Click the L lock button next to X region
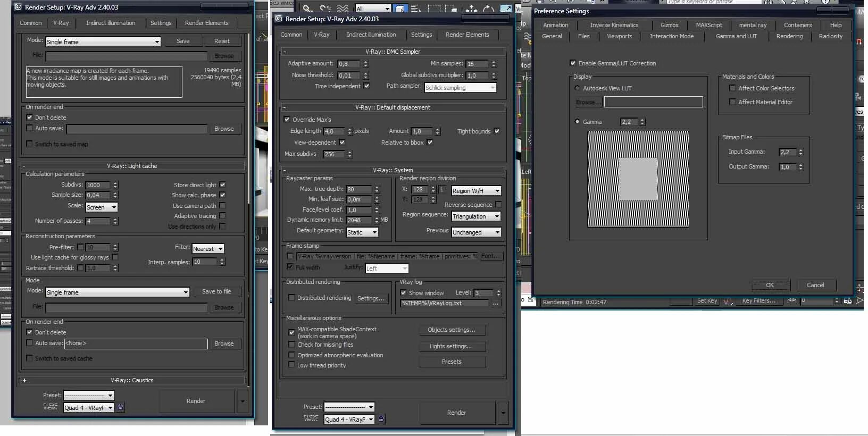 (441, 189)
